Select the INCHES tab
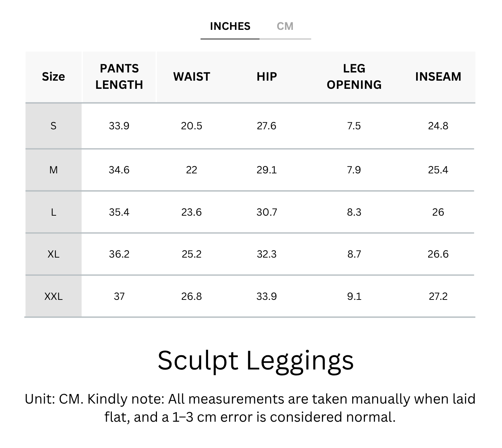The width and height of the screenshot is (502, 448). click(x=230, y=26)
